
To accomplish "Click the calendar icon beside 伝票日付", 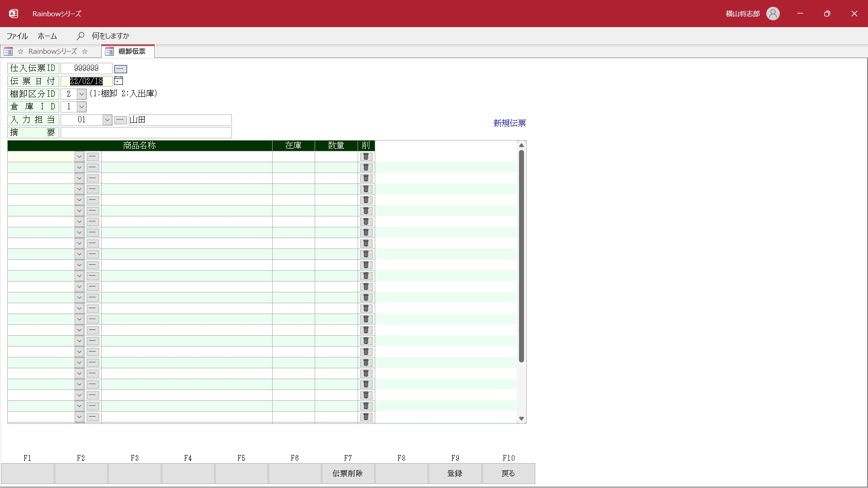I will (x=118, y=81).
